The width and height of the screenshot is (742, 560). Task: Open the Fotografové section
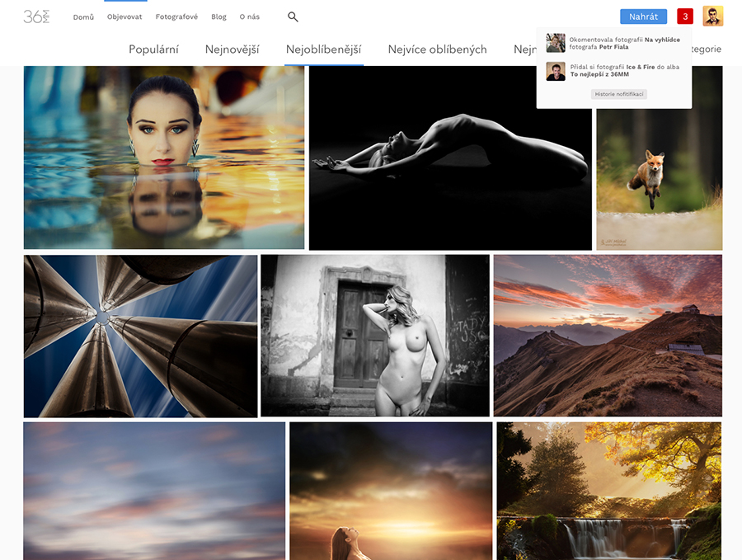click(176, 17)
